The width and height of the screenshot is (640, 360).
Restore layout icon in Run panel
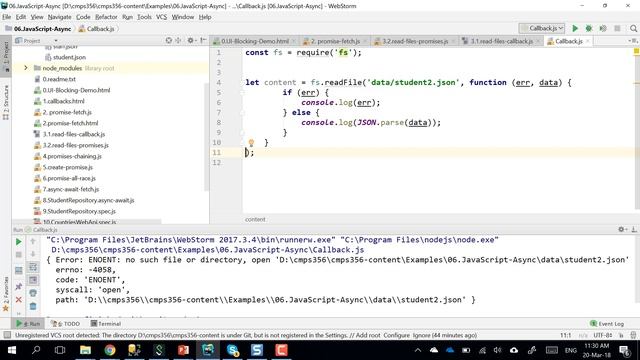click(x=18, y=271)
